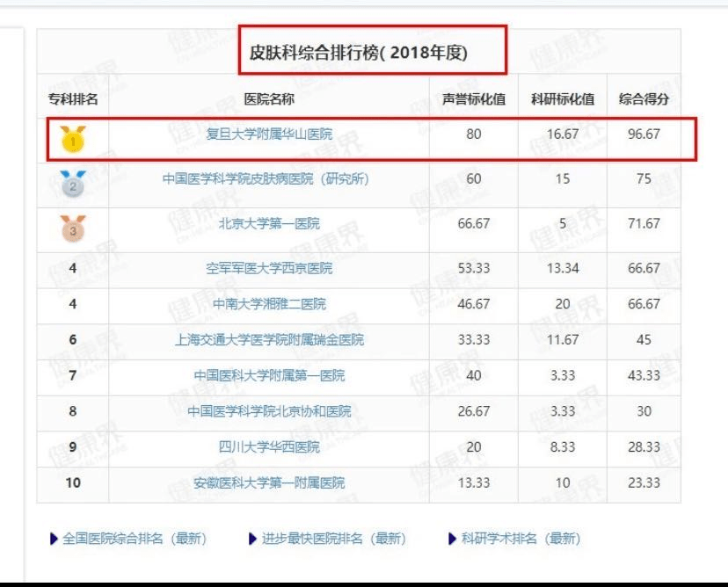This screenshot has width=728, height=587.
Task: Open 中国医学科学院皮肤病医院 link
Action: pyautogui.click(x=266, y=178)
